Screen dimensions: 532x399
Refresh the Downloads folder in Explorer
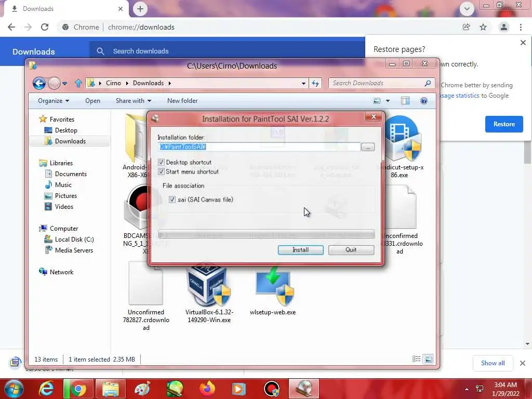[x=315, y=83]
